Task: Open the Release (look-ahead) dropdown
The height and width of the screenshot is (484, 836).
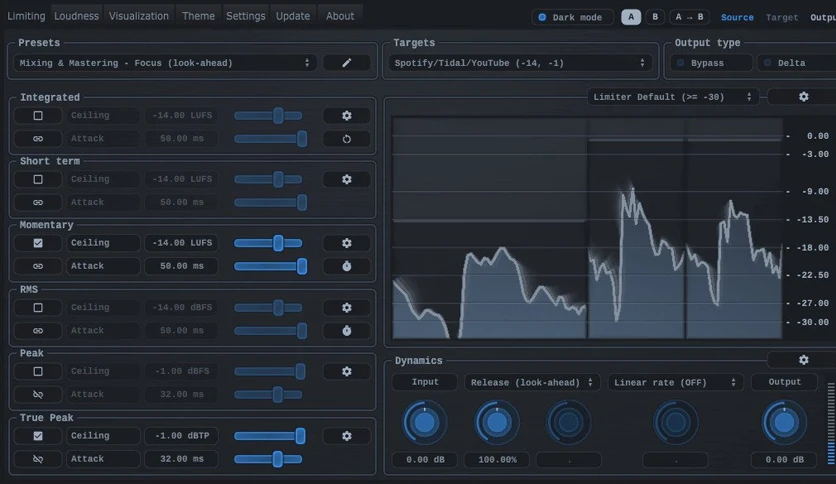Action: tap(532, 382)
